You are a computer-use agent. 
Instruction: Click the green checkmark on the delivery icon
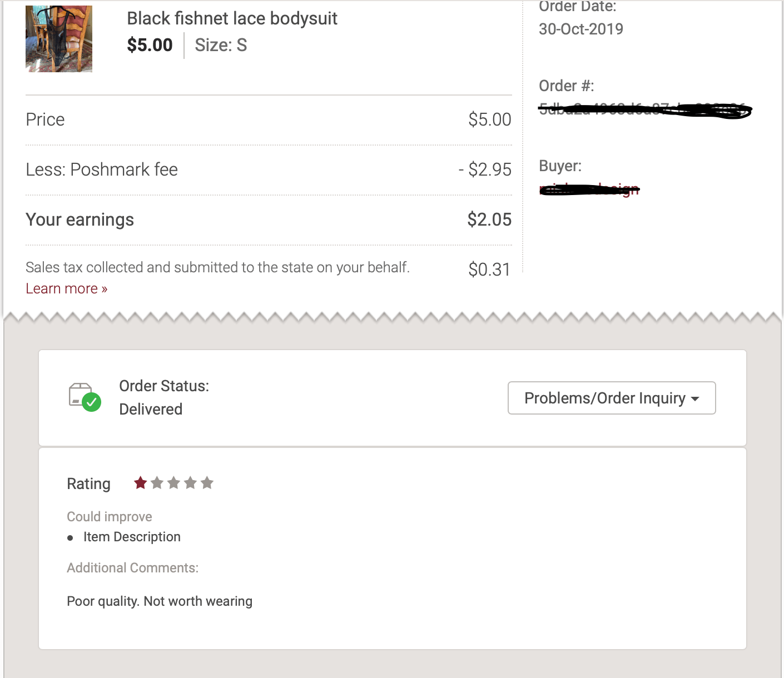92,402
